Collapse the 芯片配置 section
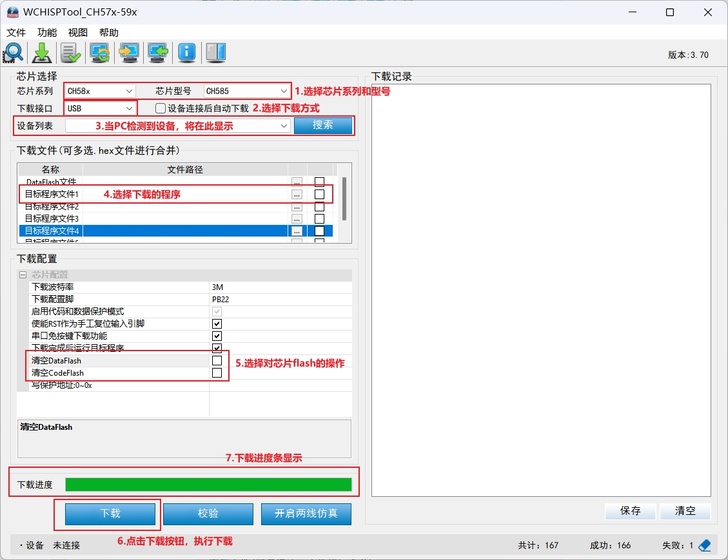728x560 pixels. pos(23,275)
